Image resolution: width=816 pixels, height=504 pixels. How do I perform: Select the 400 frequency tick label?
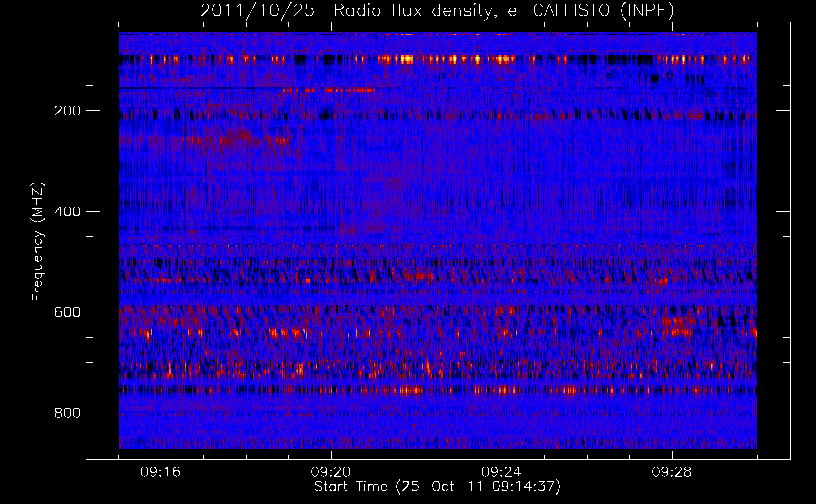pos(67,212)
